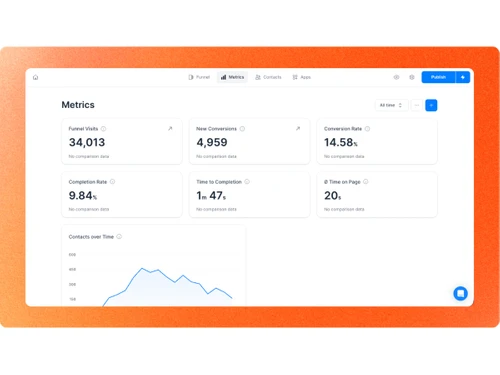This screenshot has height=375, width=500.
Task: Open Funnel Visits details arrow
Action: [170, 128]
